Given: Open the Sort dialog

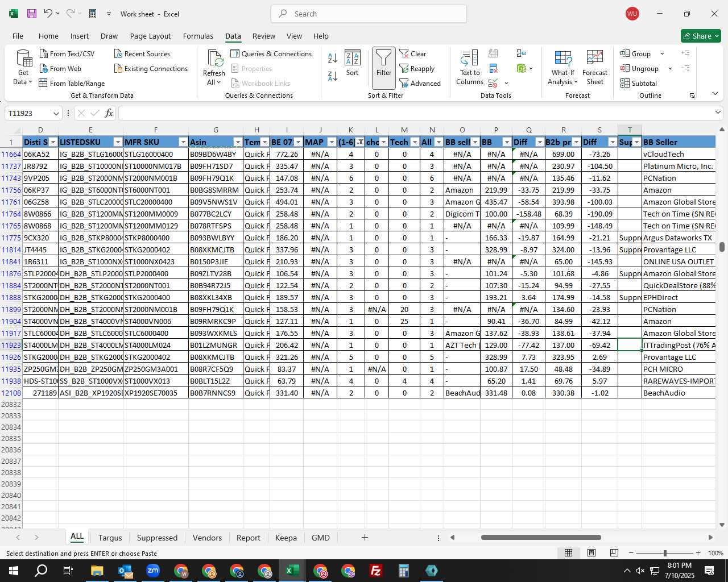Looking at the screenshot, I should coord(353,64).
